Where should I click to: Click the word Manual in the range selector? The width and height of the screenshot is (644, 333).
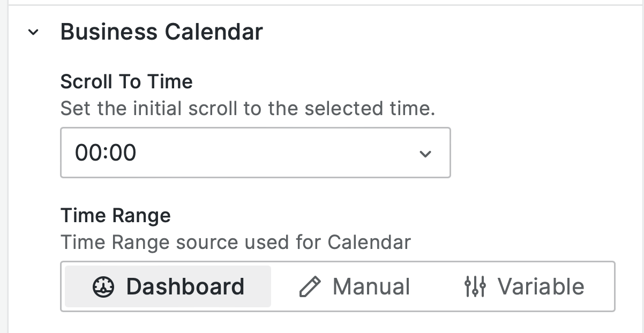(x=371, y=286)
